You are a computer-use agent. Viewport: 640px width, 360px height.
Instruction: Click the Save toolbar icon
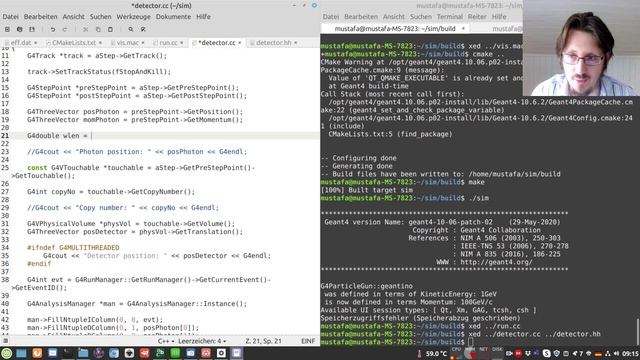pyautogui.click(x=32, y=29)
